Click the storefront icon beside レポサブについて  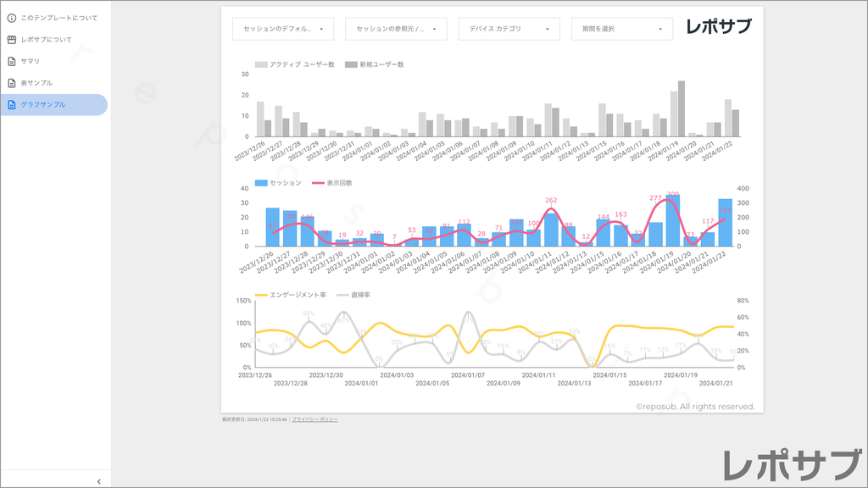point(12,40)
